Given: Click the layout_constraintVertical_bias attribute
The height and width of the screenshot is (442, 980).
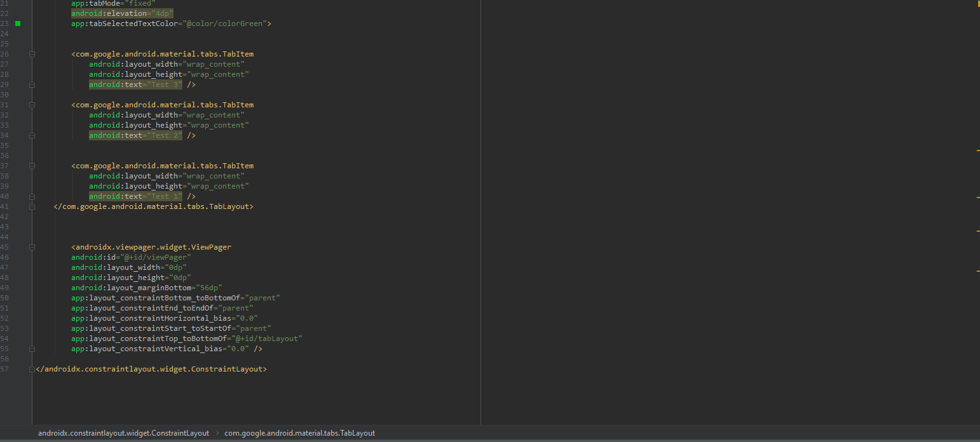Looking at the screenshot, I should [146, 349].
